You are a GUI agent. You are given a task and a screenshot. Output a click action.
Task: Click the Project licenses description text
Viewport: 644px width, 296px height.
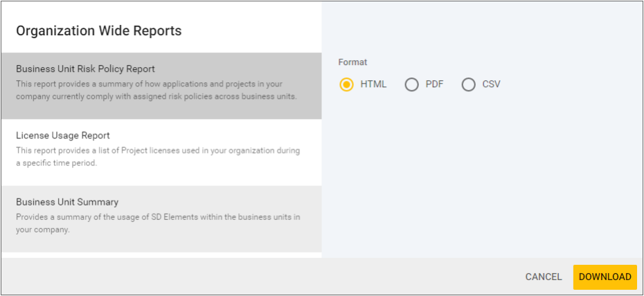(158, 157)
